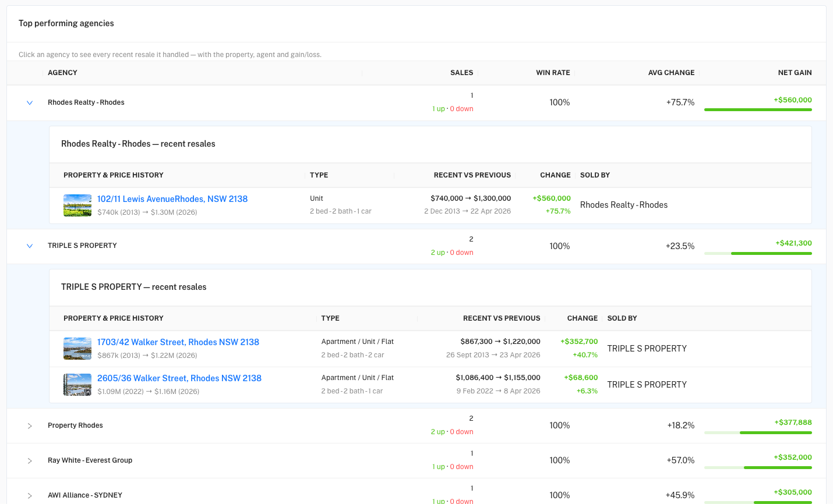
Task: Open 1703/42 Walker Street Rhodes listing link
Action: tap(178, 342)
